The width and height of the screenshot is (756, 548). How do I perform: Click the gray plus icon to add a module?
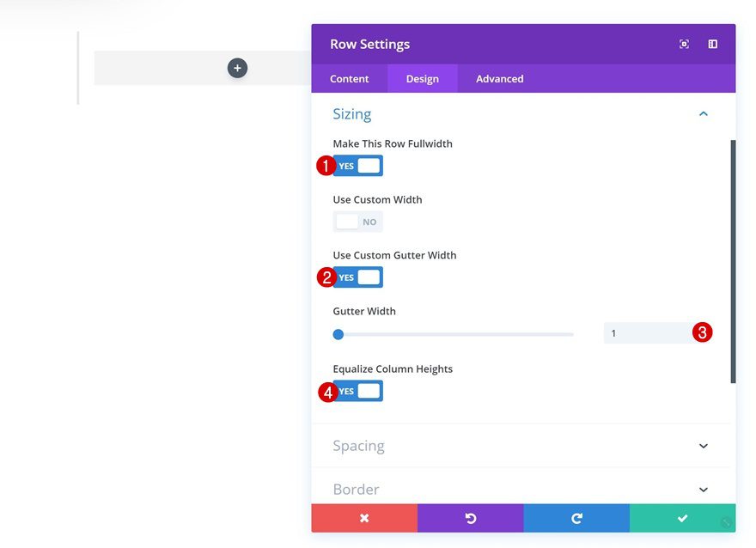(238, 67)
